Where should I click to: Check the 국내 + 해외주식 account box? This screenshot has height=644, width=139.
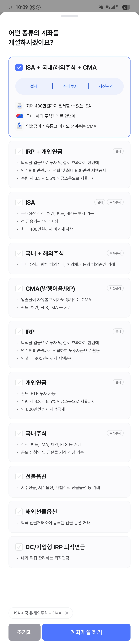coord(19,253)
